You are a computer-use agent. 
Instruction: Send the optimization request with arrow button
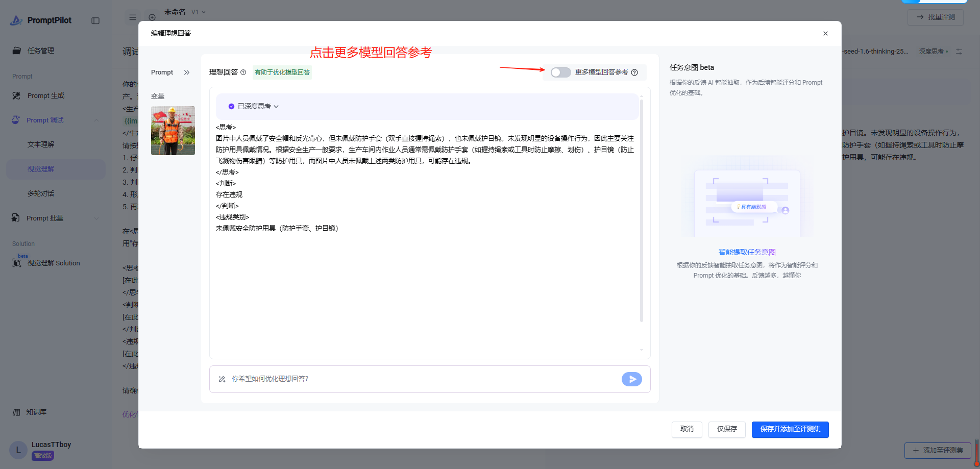click(632, 379)
